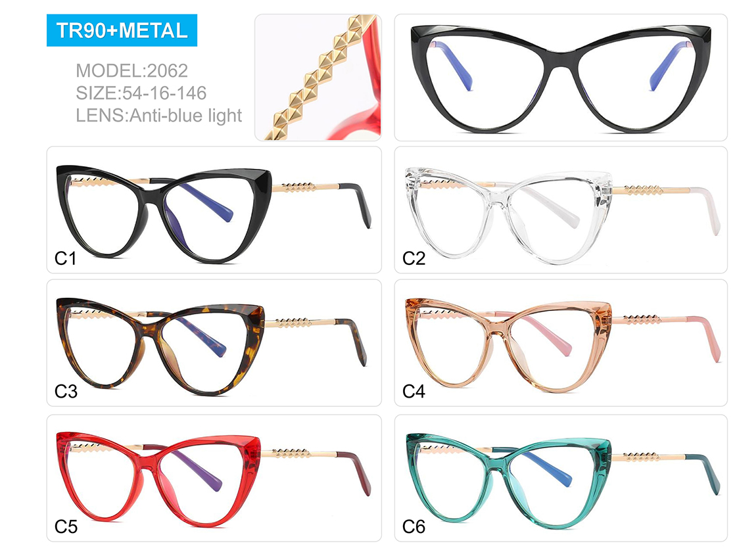Open the gold stud temple close-up image
This screenshot has width=756, height=558.
pos(318,77)
